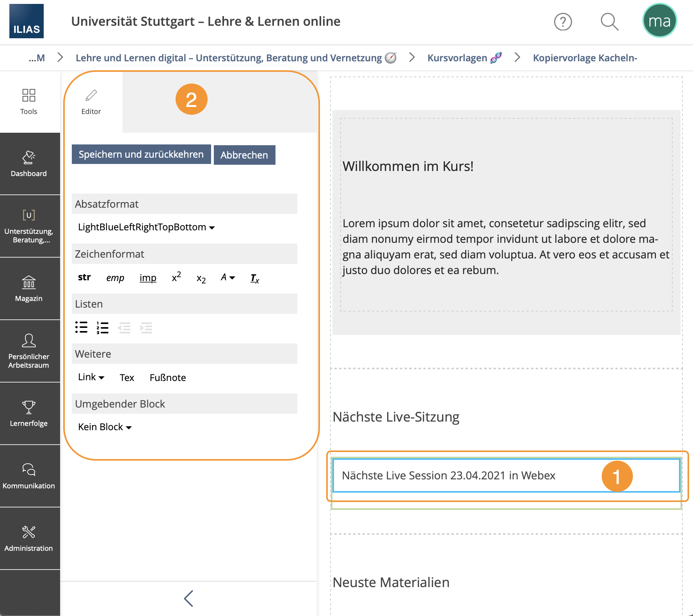Apply emp emphasis character format
Screen dimensions: 693x616
click(115, 278)
